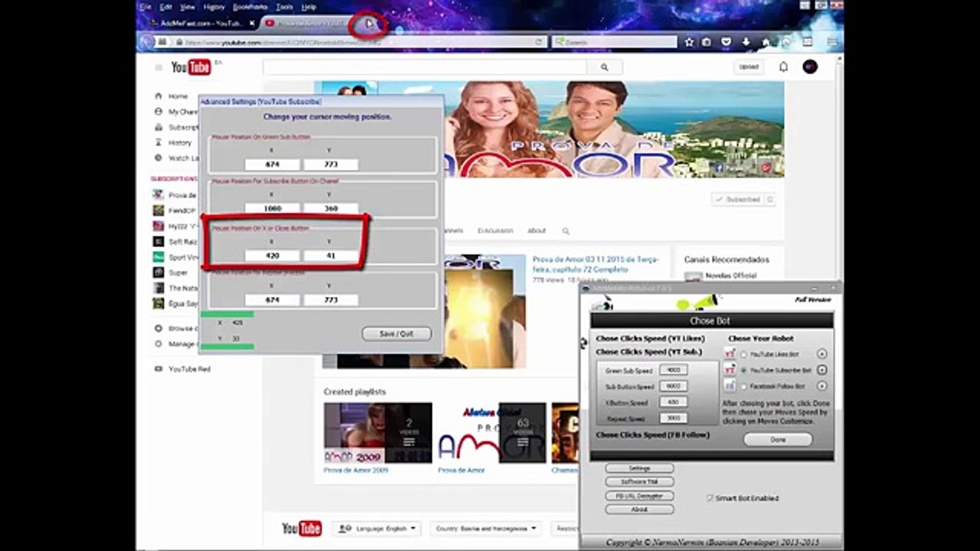
Task: Open History in the YouTube sidebar
Action: (x=179, y=142)
